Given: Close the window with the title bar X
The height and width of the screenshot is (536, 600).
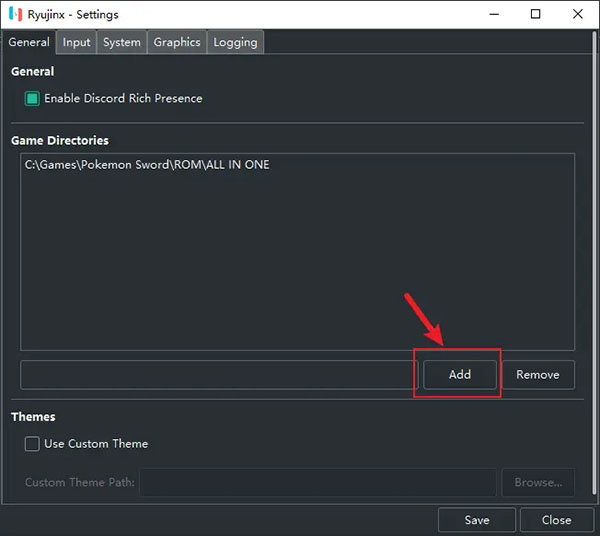Looking at the screenshot, I should click(x=579, y=14).
